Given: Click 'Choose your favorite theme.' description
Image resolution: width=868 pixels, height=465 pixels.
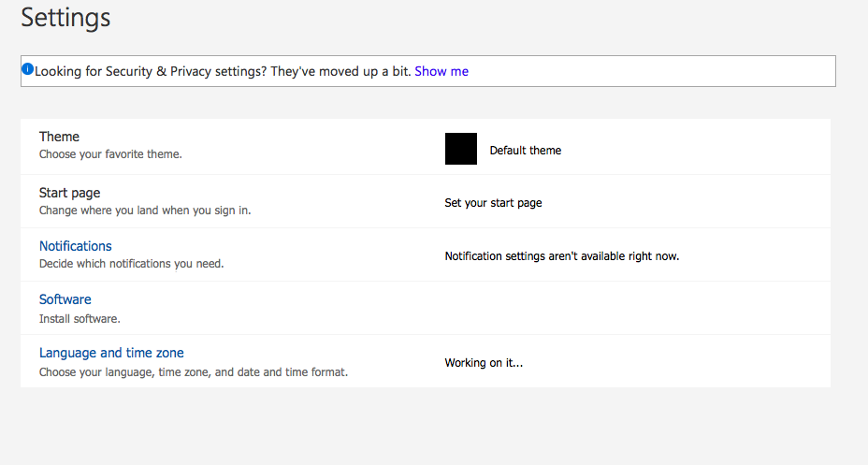Looking at the screenshot, I should (110, 154).
